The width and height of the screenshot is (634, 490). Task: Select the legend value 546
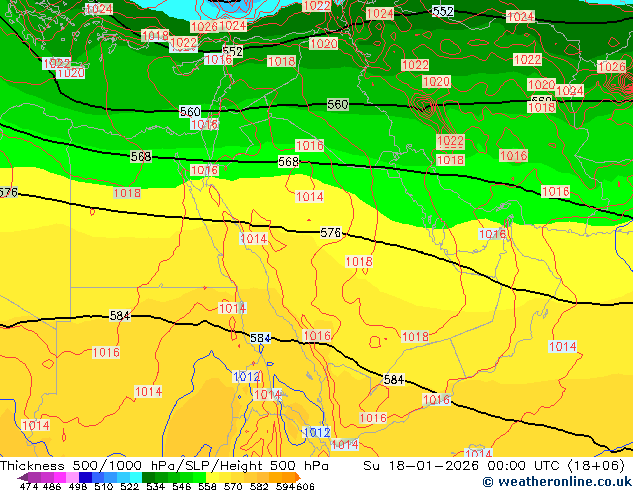(181, 486)
